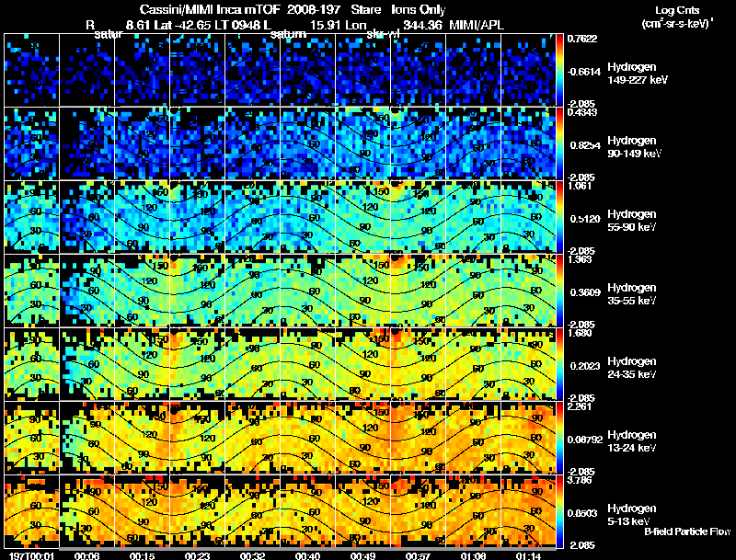Click the 'B-field Particle Flow' label
This screenshot has height=560, width=736.
click(x=687, y=531)
